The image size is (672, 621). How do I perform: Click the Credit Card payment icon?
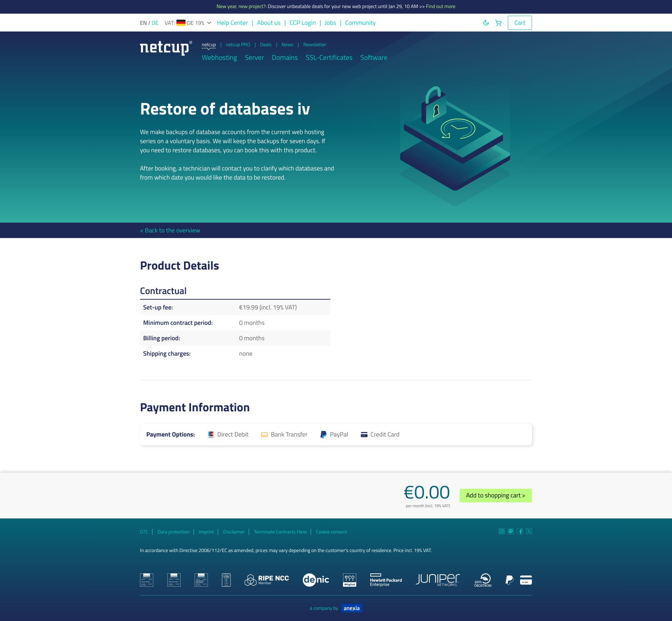click(364, 434)
